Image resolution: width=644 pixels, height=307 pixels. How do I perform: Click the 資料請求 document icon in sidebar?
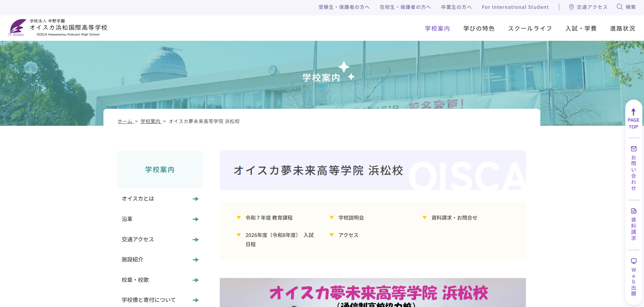[633, 211]
